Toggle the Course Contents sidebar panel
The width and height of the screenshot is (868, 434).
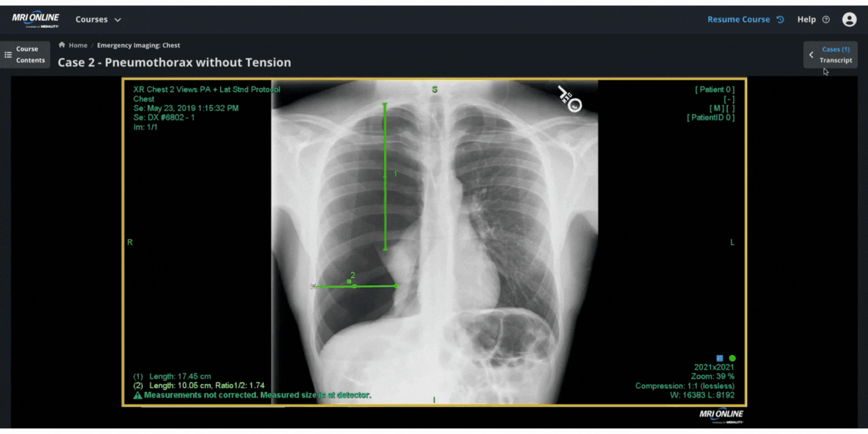click(x=25, y=55)
